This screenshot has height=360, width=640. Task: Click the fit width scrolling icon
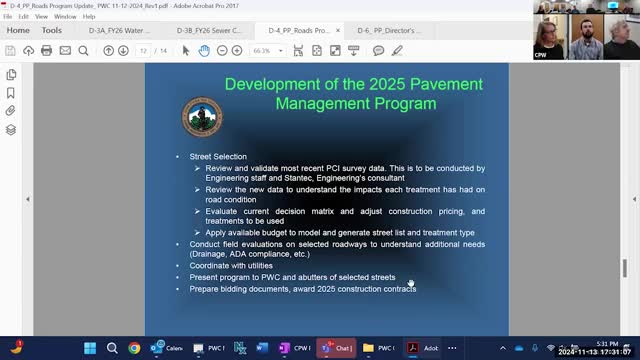pos(298,51)
